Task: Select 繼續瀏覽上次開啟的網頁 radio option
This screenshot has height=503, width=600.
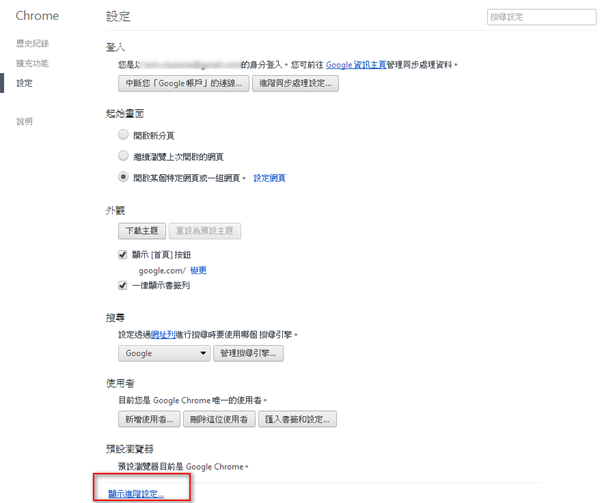Action: pyautogui.click(x=123, y=156)
